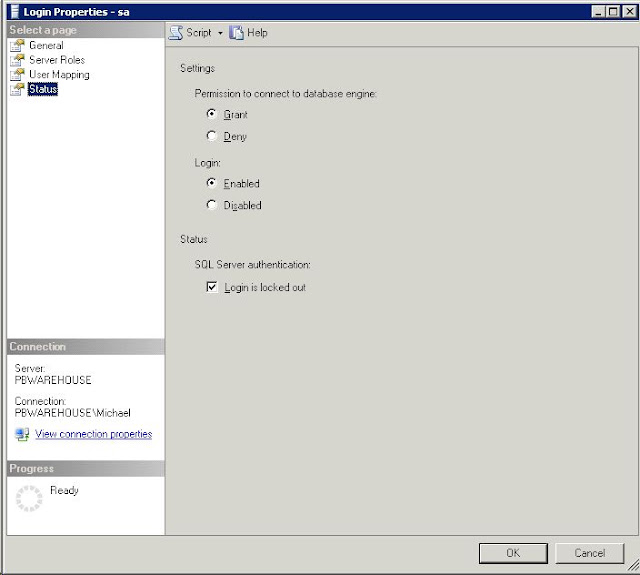Image resolution: width=640 pixels, height=575 pixels.
Task: Click the window resize grip
Action: click(633, 566)
